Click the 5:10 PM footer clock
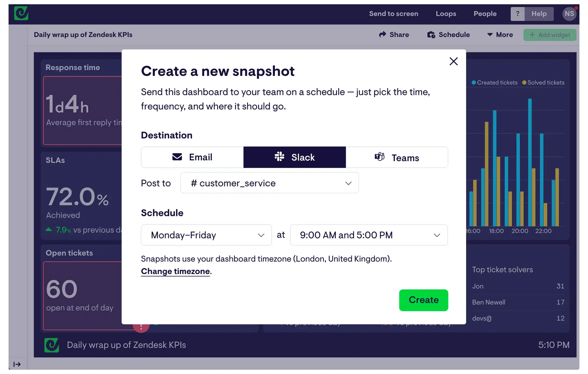The width and height of the screenshot is (588, 374). click(x=554, y=345)
